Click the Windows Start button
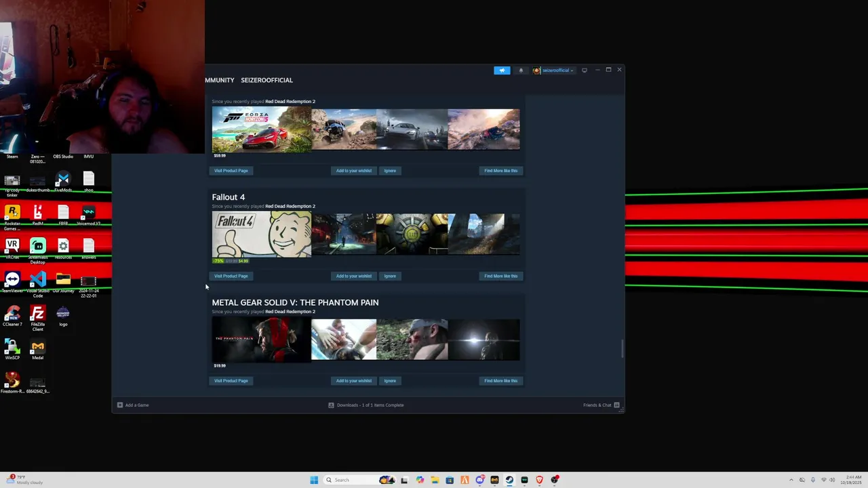 point(314,480)
